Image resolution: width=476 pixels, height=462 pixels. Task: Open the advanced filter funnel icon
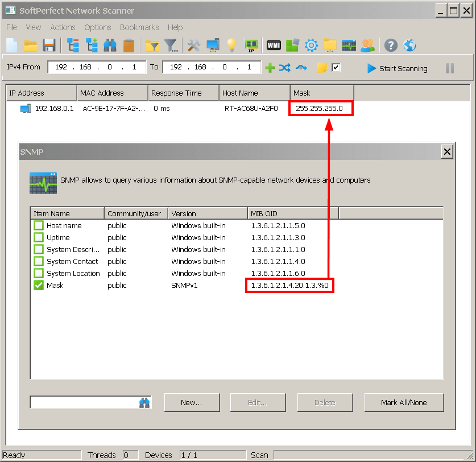[171, 46]
